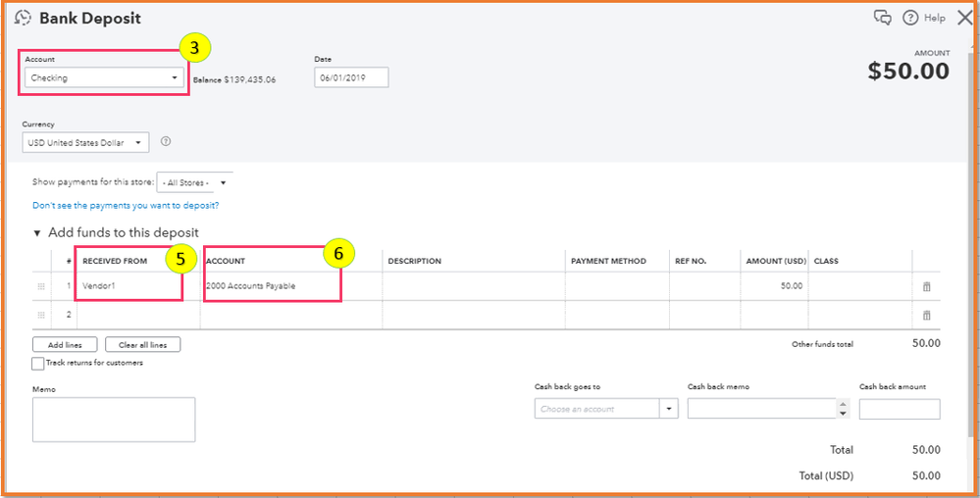Click inside the Memo text box
This screenshot has width=980, height=498.
(x=114, y=420)
